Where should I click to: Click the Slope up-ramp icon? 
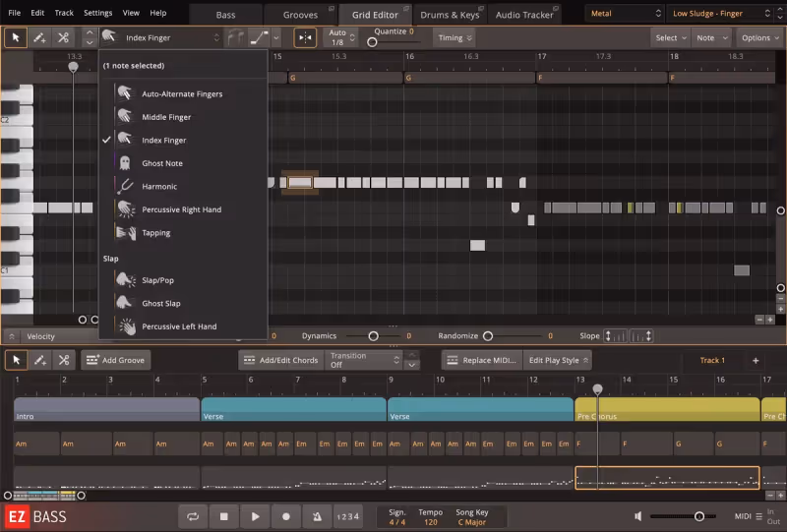coord(615,336)
